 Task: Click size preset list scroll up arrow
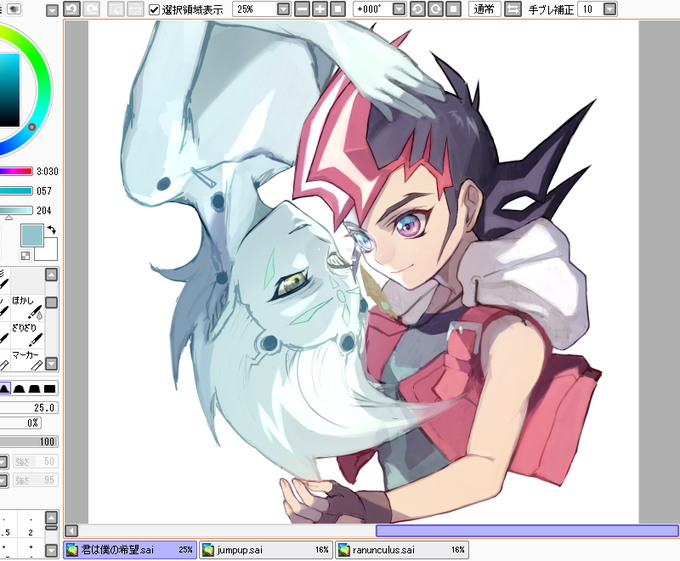tap(52, 517)
